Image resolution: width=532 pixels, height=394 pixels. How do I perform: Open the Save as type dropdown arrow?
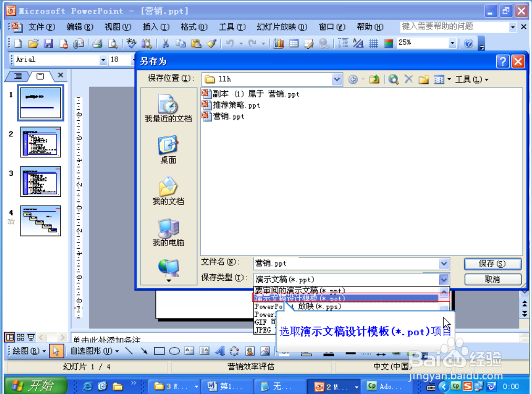pos(443,280)
